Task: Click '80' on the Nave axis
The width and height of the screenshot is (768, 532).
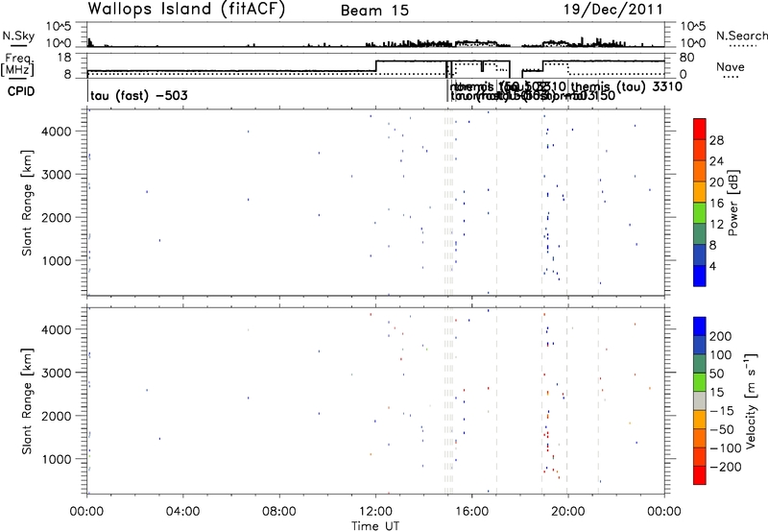Action: (687, 58)
